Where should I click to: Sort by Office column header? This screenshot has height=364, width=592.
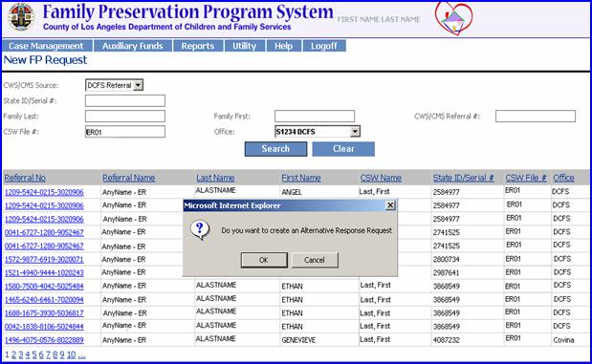coord(563,178)
